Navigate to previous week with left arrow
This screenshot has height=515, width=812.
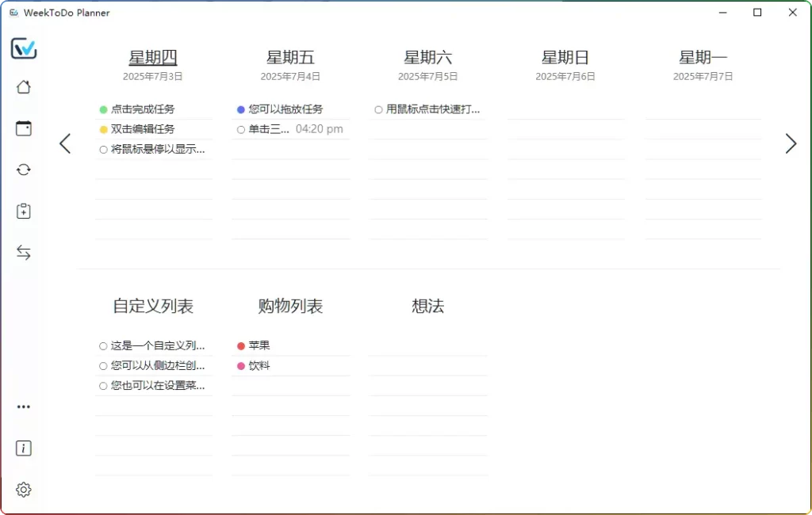point(66,143)
